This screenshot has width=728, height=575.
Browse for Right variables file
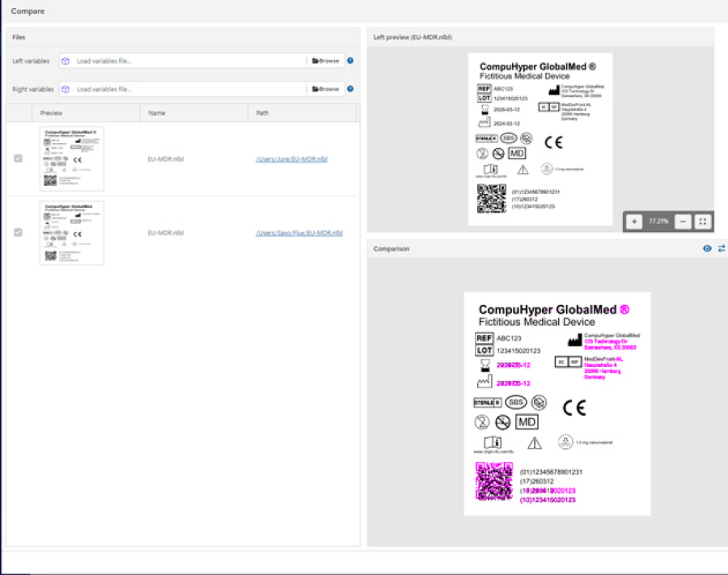pyautogui.click(x=325, y=89)
